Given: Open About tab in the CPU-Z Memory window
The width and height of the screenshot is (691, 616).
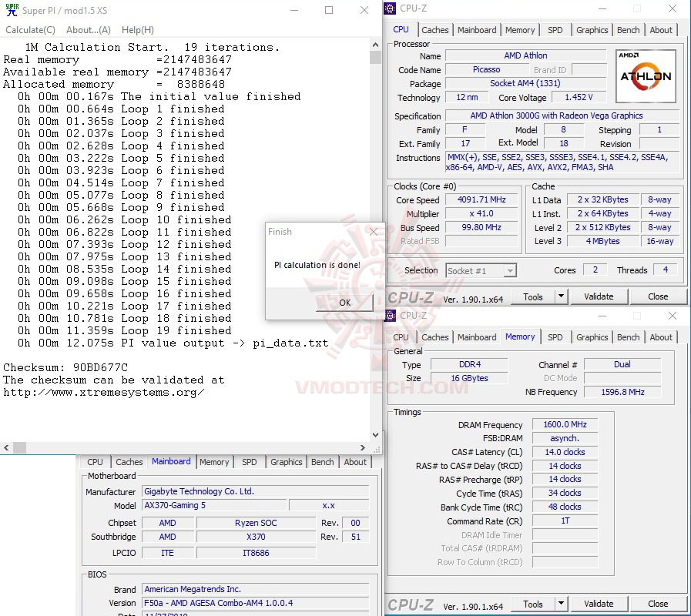Looking at the screenshot, I should coord(661,337).
